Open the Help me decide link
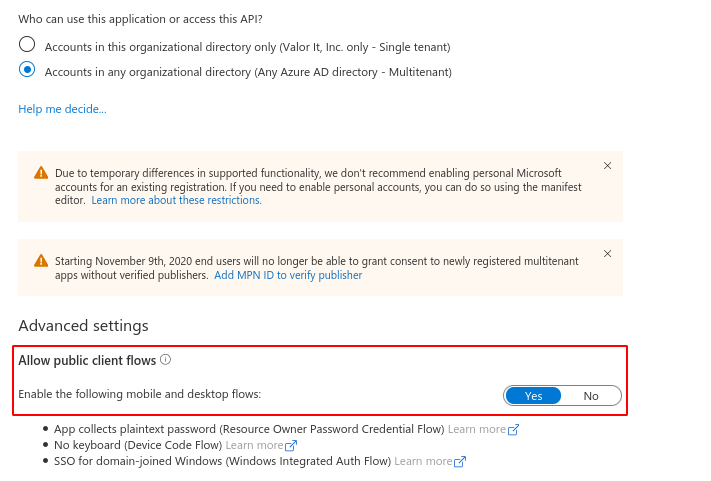Viewport: 711px width, 481px height. (63, 109)
